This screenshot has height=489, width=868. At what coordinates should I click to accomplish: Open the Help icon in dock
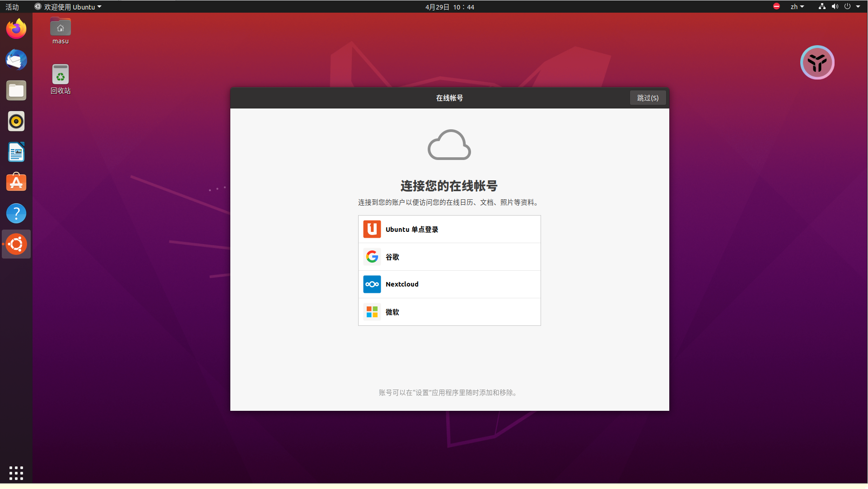pyautogui.click(x=16, y=213)
